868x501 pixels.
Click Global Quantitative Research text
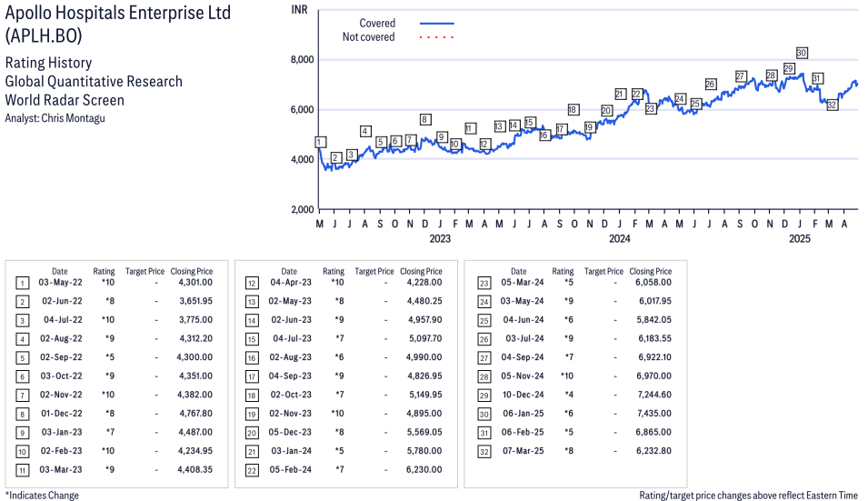(94, 81)
